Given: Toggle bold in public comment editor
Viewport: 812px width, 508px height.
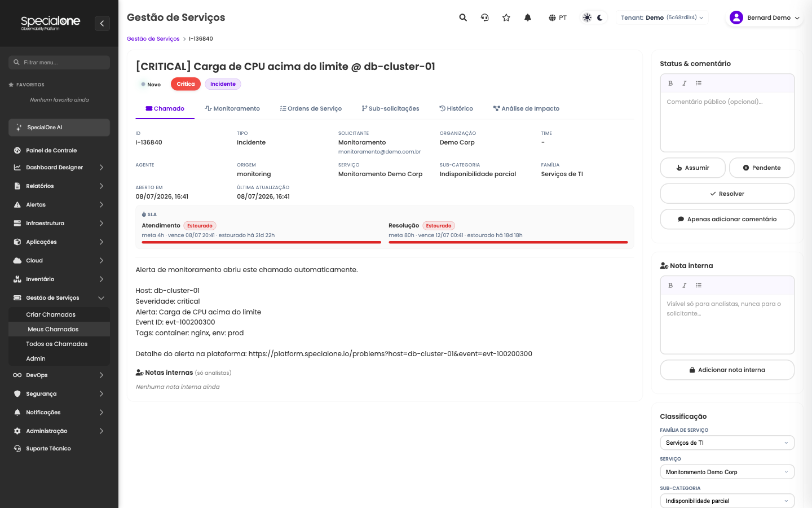Looking at the screenshot, I should [x=670, y=83].
